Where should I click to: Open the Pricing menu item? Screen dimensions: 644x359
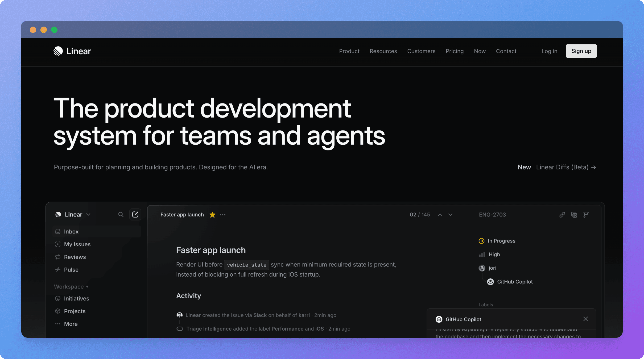455,51
